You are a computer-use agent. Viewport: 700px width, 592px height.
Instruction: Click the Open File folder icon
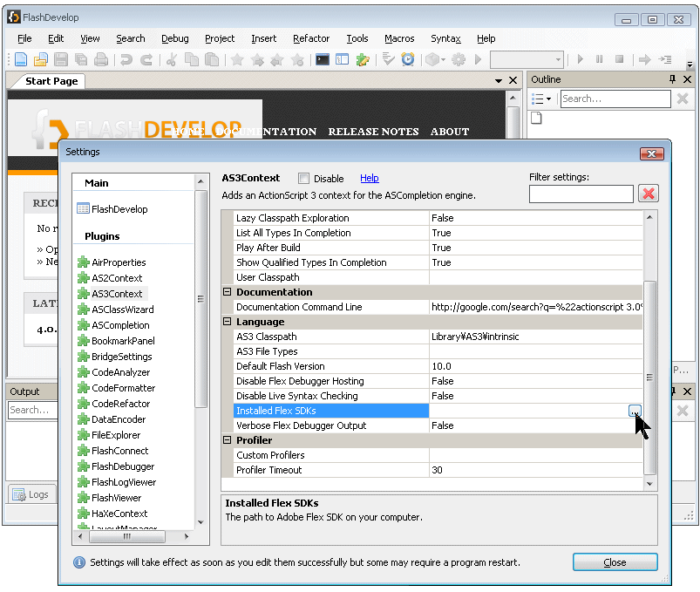tap(41, 59)
